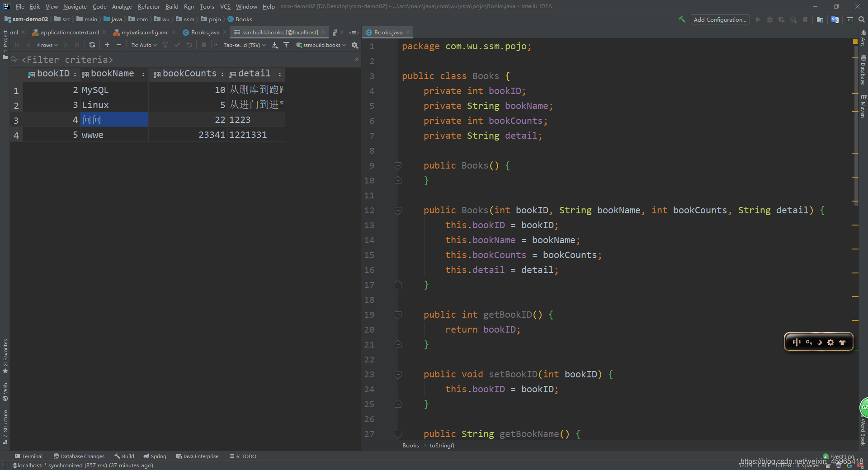Click the Commit checkmark icon
This screenshot has height=470, width=868.
pos(177,45)
